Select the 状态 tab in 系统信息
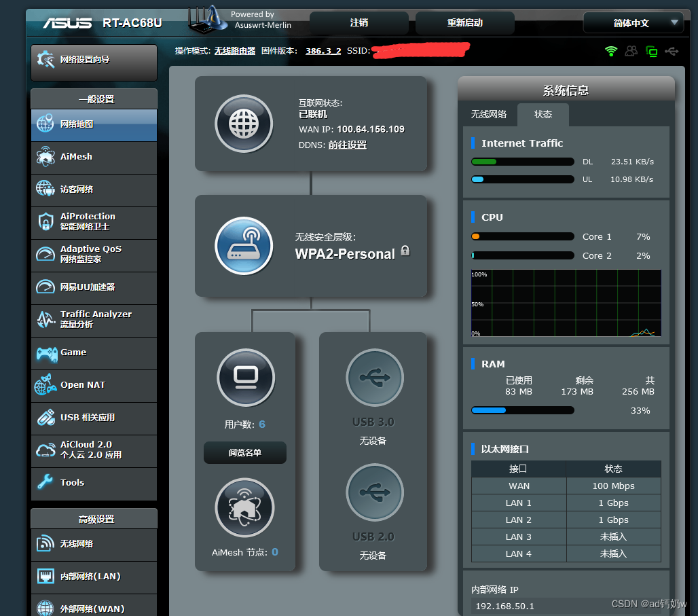698x616 pixels. 543,115
